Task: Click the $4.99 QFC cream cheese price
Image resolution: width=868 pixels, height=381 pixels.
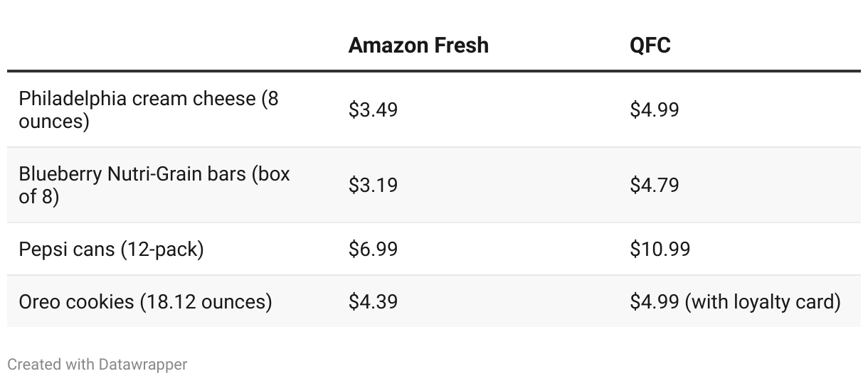Action: (x=654, y=109)
